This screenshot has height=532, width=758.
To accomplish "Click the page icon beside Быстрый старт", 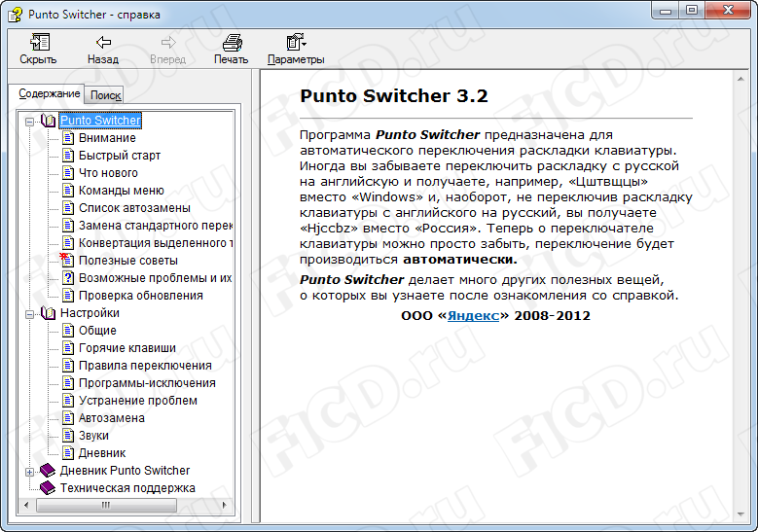I will 68,156.
